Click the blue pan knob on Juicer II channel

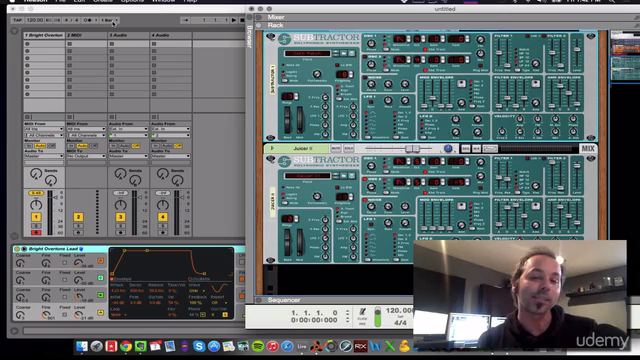click(448, 149)
